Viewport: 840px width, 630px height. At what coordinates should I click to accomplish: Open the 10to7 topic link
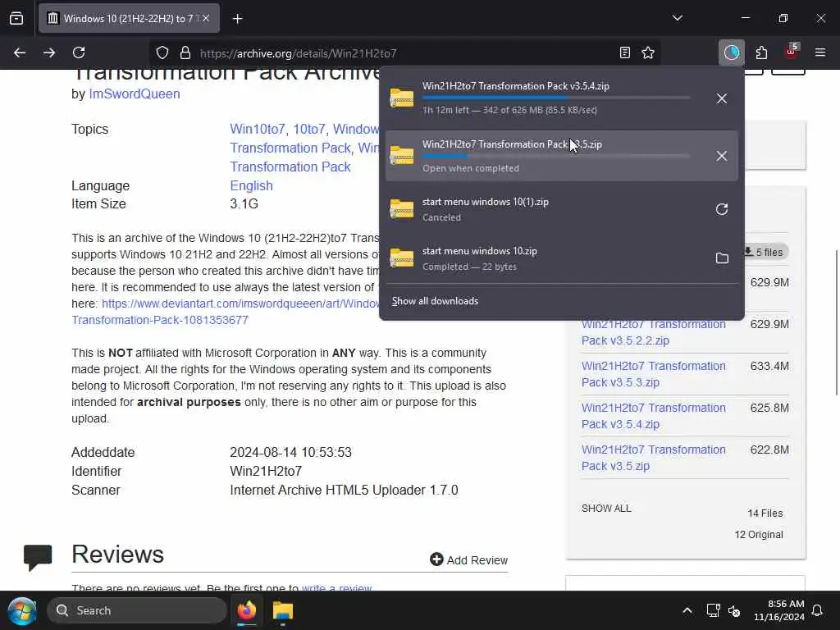tap(308, 129)
